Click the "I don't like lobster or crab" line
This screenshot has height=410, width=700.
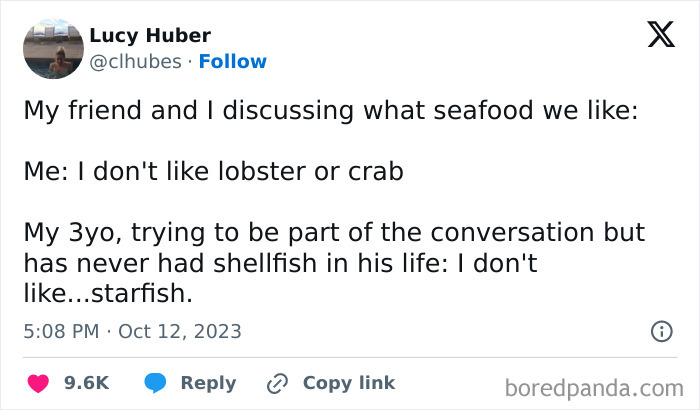tap(213, 172)
